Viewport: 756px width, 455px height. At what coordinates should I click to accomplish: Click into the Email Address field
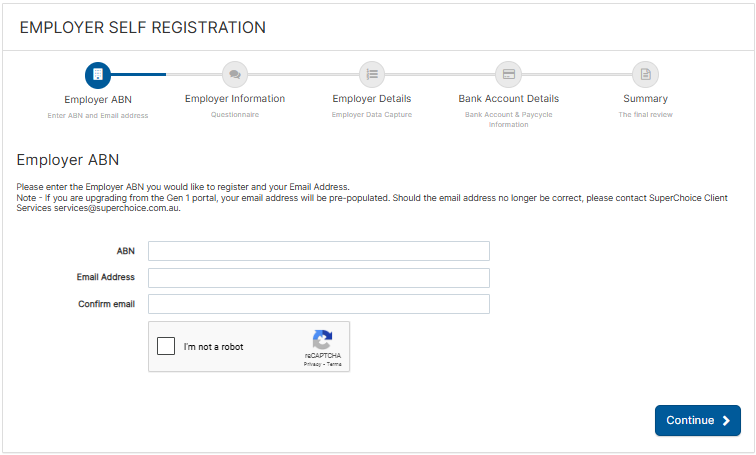(x=319, y=278)
